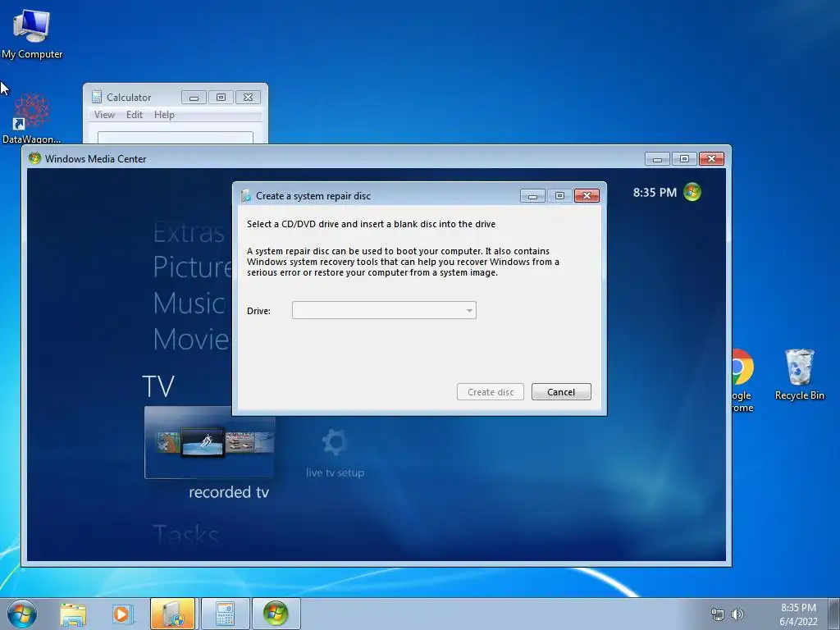840x630 pixels.
Task: Click the volume speaker tray icon
Action: pyautogui.click(x=737, y=614)
